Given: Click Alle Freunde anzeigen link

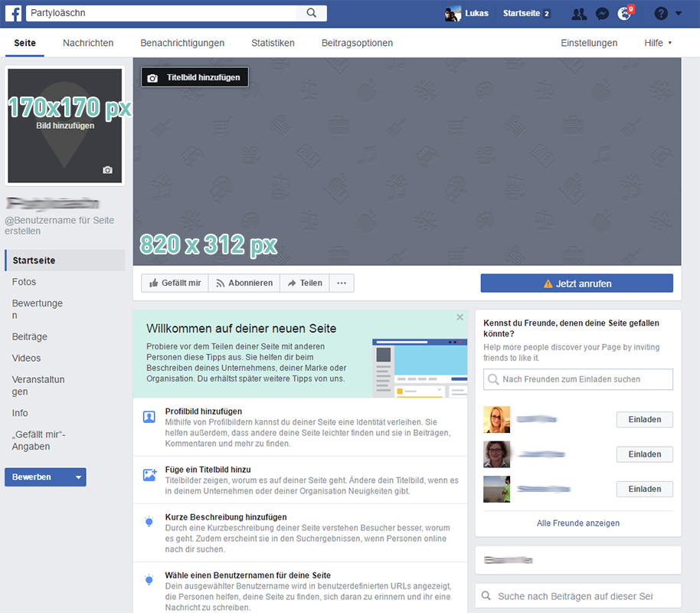Looking at the screenshot, I should point(577,523).
